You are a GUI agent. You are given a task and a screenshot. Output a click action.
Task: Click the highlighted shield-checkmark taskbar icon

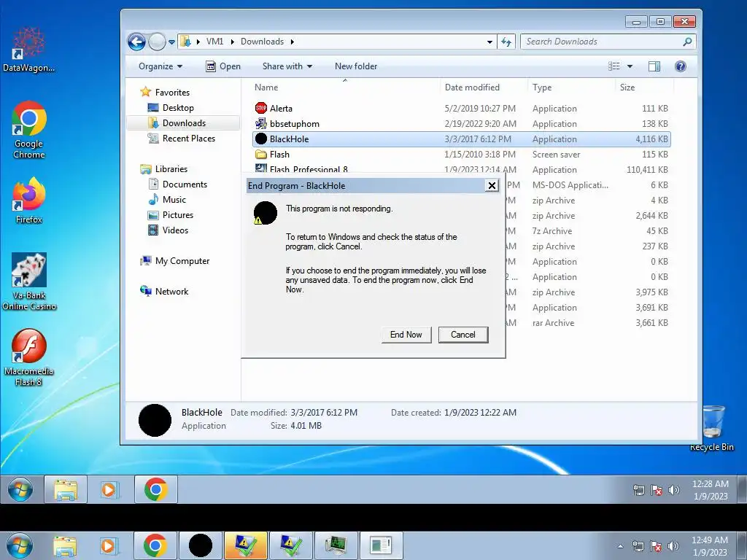point(245,545)
